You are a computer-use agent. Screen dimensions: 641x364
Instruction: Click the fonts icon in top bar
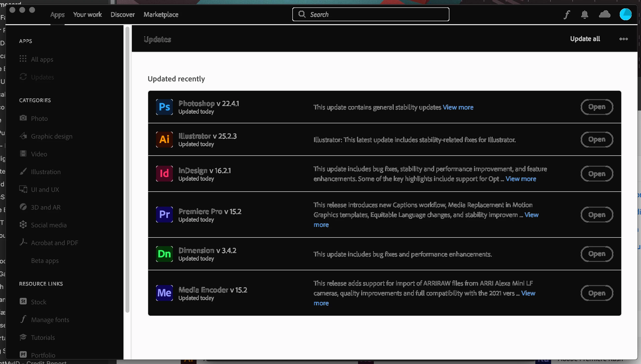click(x=567, y=15)
